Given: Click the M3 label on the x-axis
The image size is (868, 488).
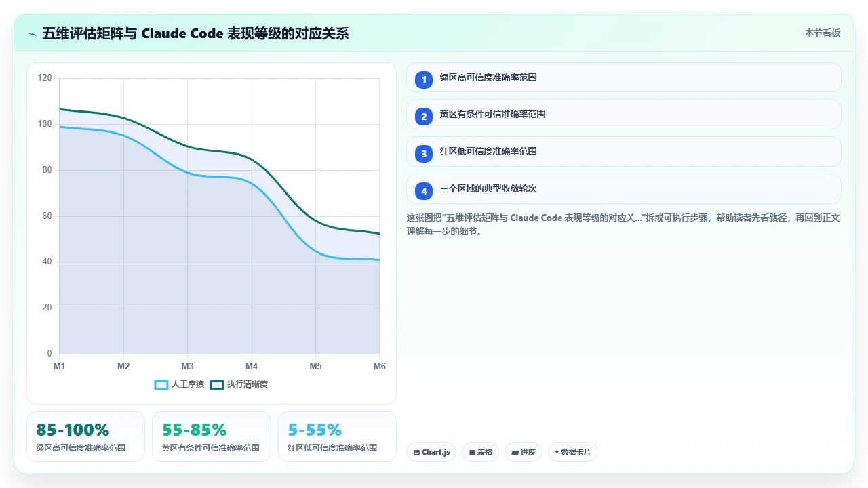Looking at the screenshot, I should (188, 366).
